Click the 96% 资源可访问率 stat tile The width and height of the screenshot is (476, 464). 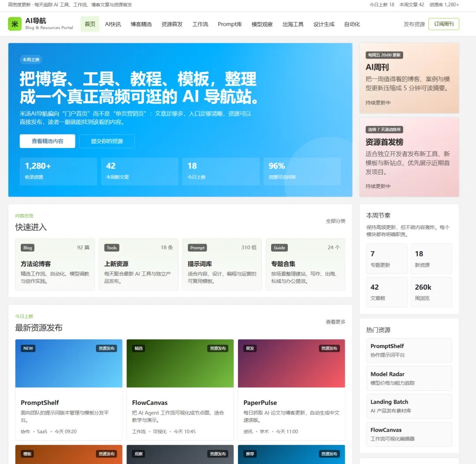302,171
